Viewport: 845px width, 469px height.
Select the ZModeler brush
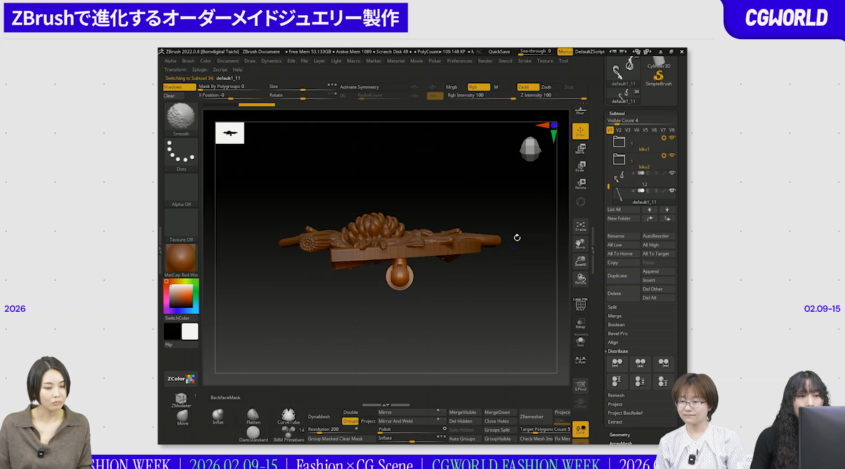(181, 398)
